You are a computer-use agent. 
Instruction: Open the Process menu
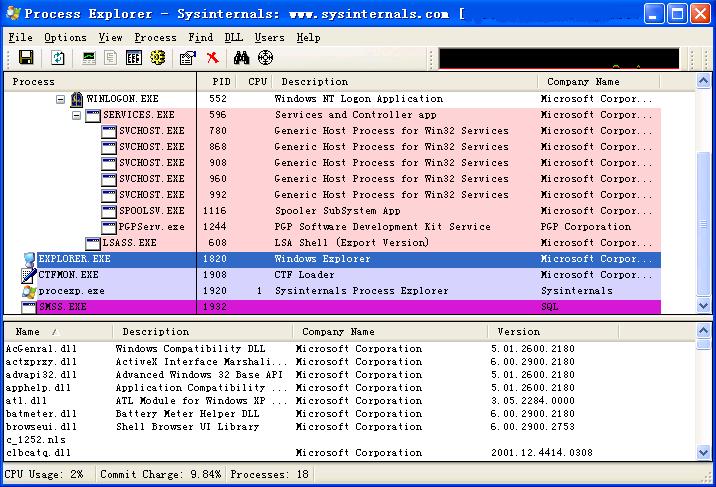[x=155, y=37]
